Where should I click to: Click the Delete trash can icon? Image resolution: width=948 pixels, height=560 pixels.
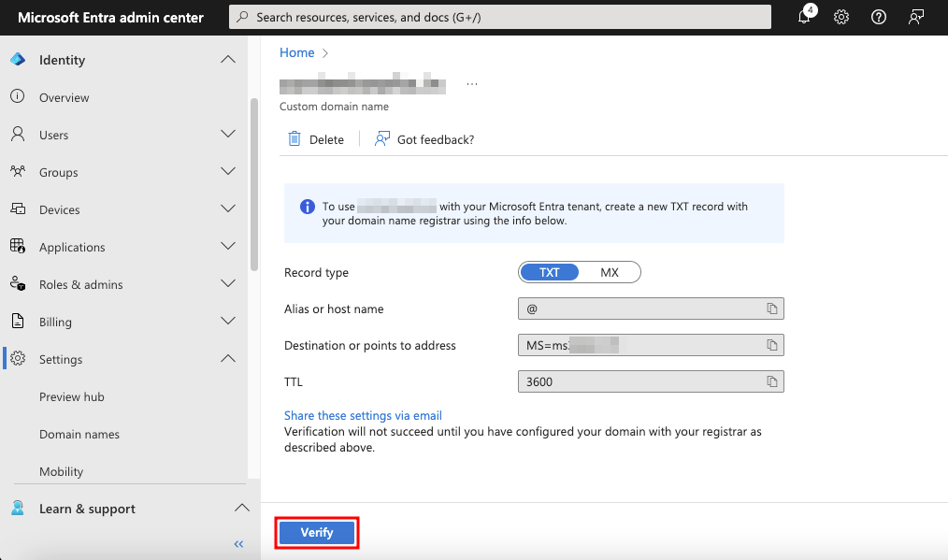click(x=294, y=138)
